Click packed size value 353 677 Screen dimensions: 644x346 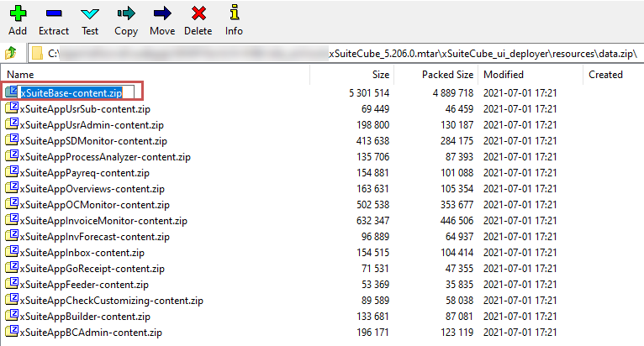[457, 205]
